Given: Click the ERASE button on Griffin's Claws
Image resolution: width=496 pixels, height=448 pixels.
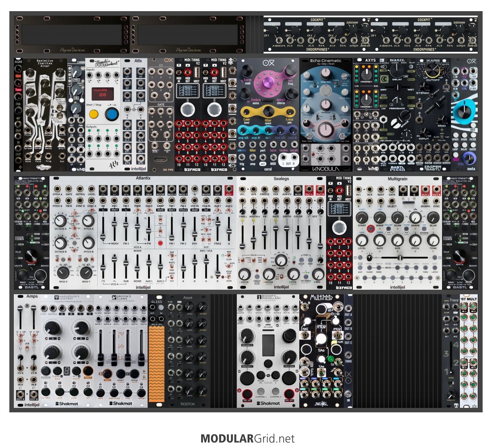Looking at the screenshot, I should (134, 374).
